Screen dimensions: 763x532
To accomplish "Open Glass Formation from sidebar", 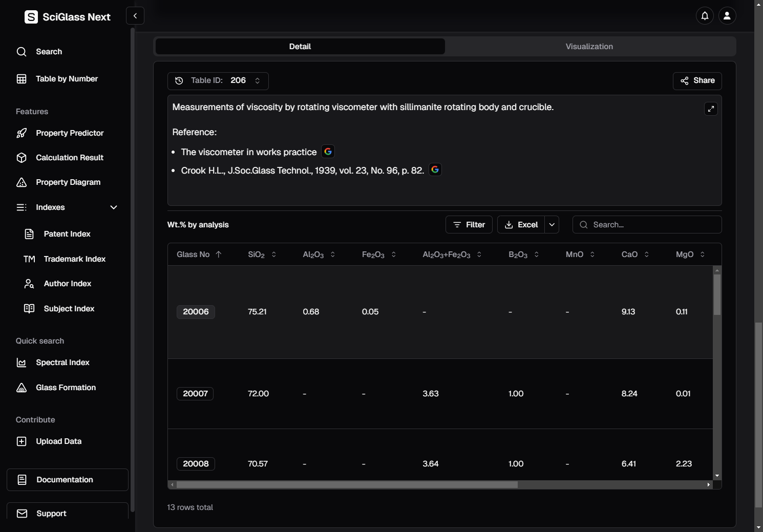I will [66, 388].
